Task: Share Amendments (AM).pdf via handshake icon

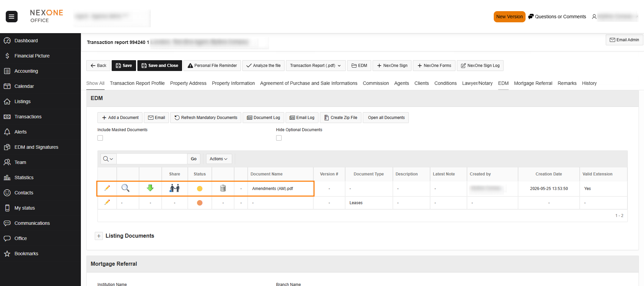Action: pyautogui.click(x=175, y=188)
